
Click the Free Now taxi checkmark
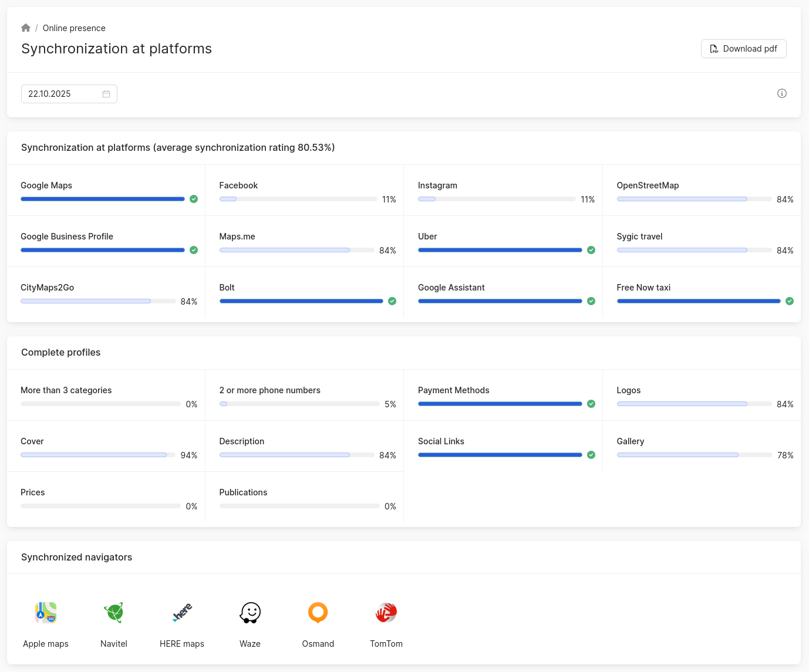click(790, 301)
